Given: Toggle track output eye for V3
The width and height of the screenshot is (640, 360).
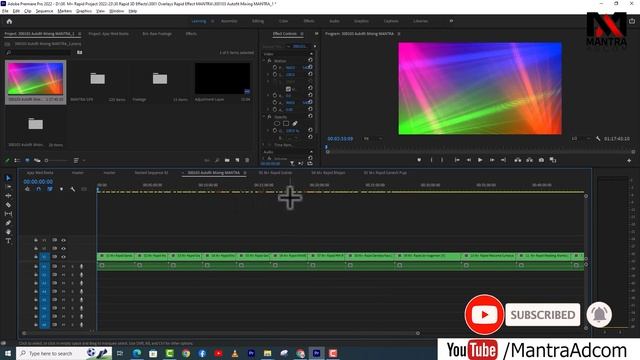Looking at the screenshot, I should (x=63, y=240).
